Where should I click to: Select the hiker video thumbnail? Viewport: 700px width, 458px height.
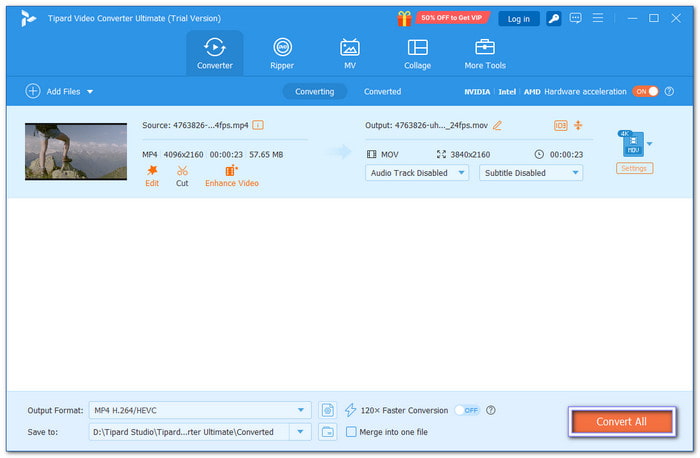(x=76, y=152)
